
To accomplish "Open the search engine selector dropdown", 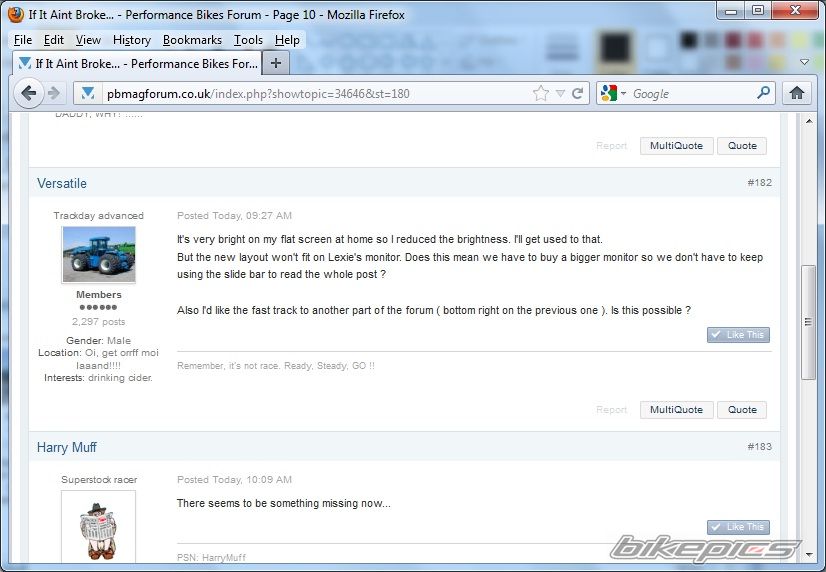I will click(614, 93).
